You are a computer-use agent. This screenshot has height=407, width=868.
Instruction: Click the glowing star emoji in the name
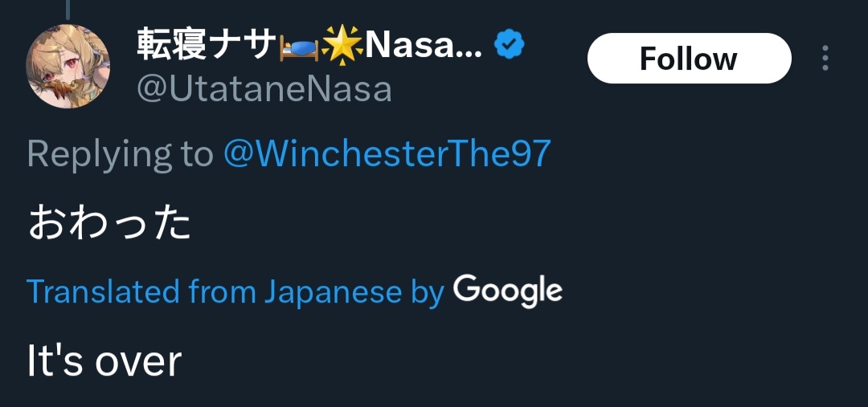(x=342, y=47)
